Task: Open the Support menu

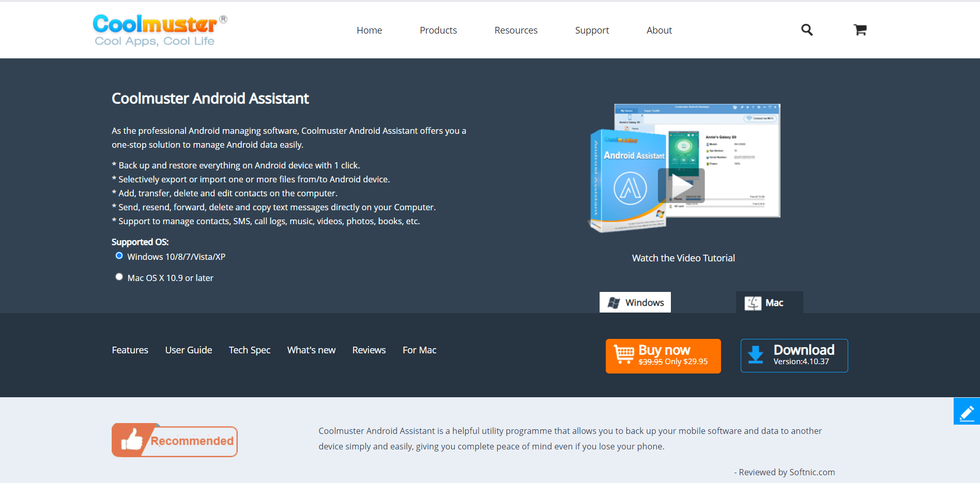Action: (x=592, y=30)
